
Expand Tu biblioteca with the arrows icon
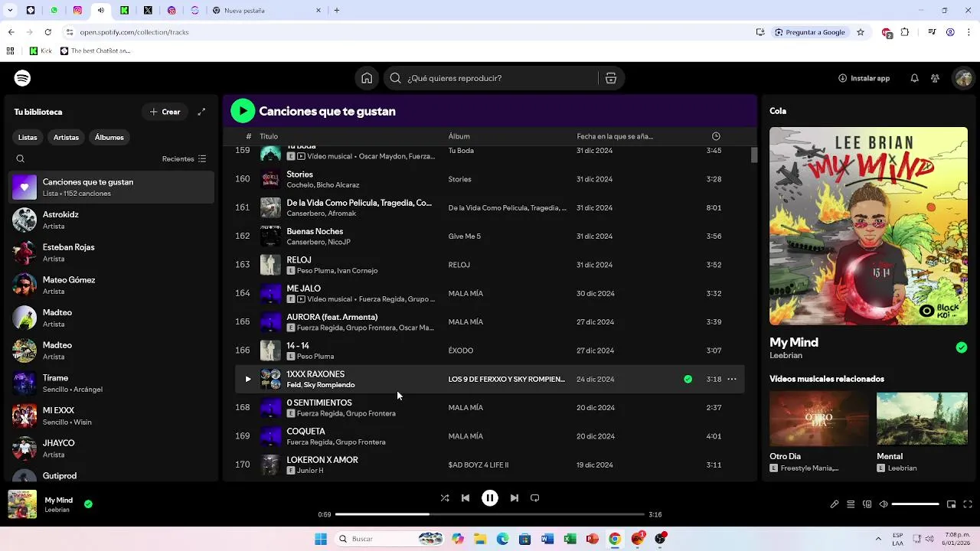[x=201, y=112]
